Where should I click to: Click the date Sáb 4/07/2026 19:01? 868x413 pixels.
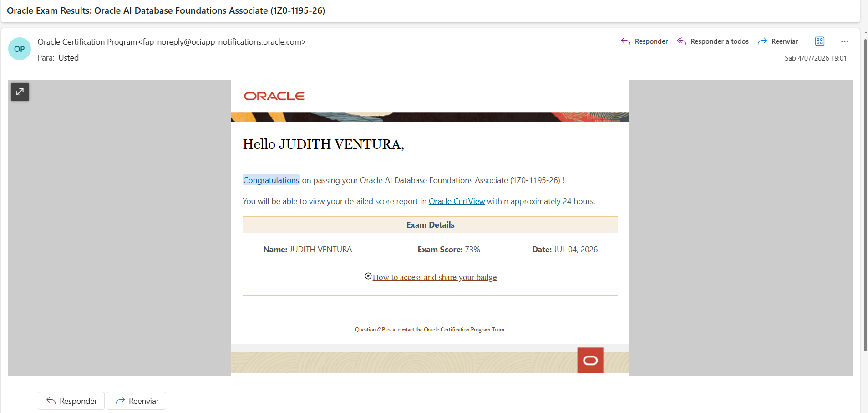point(816,58)
